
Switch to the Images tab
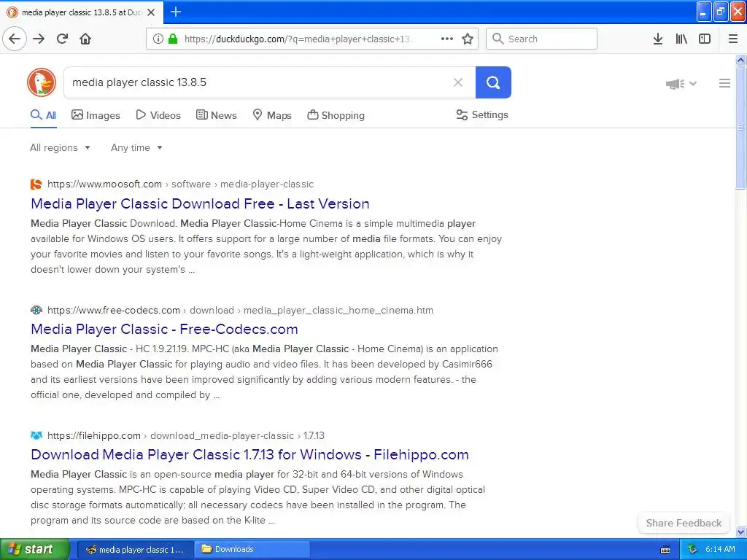(x=96, y=115)
